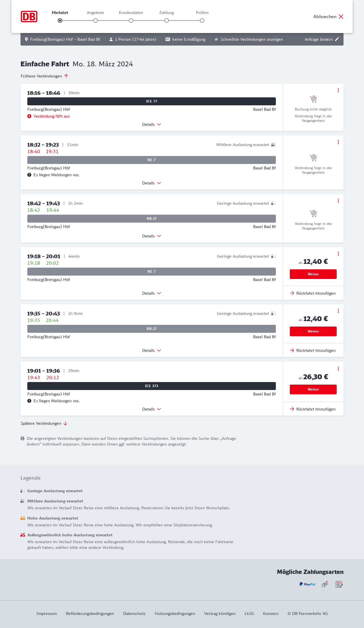364x628 pixels.
Task: Expand Details for the 18:16 ICE 77 connection
Action: point(151,124)
